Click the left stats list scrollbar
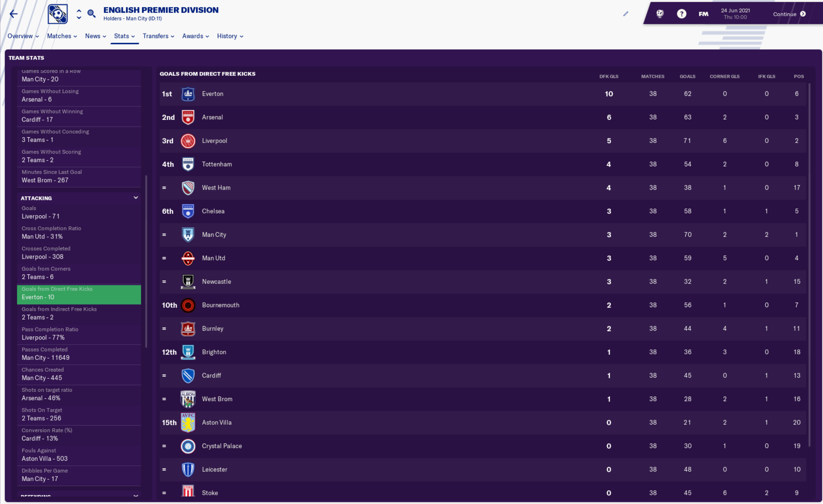Viewport: 823px width, 504px height. (146, 261)
